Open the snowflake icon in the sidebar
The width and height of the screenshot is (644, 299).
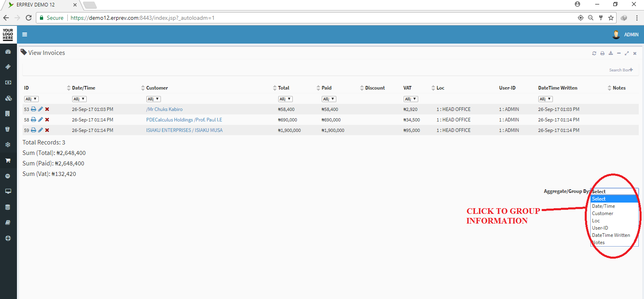pos(8,144)
